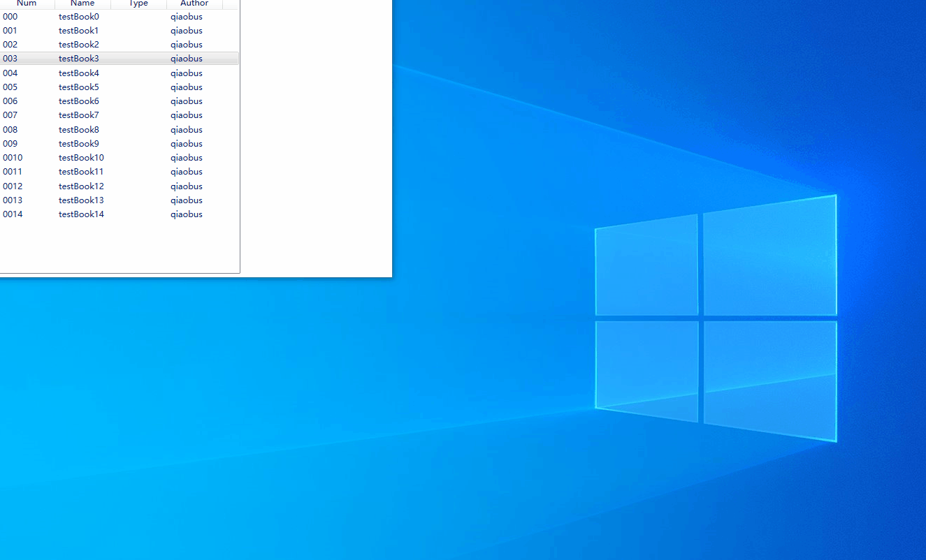
Task: Choose the testBook1 entry
Action: pos(79,30)
